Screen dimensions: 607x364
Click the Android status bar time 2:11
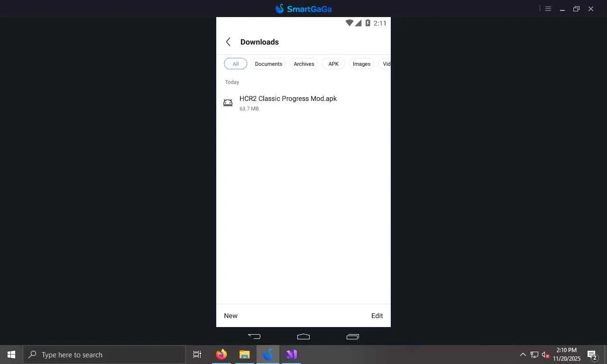(380, 23)
